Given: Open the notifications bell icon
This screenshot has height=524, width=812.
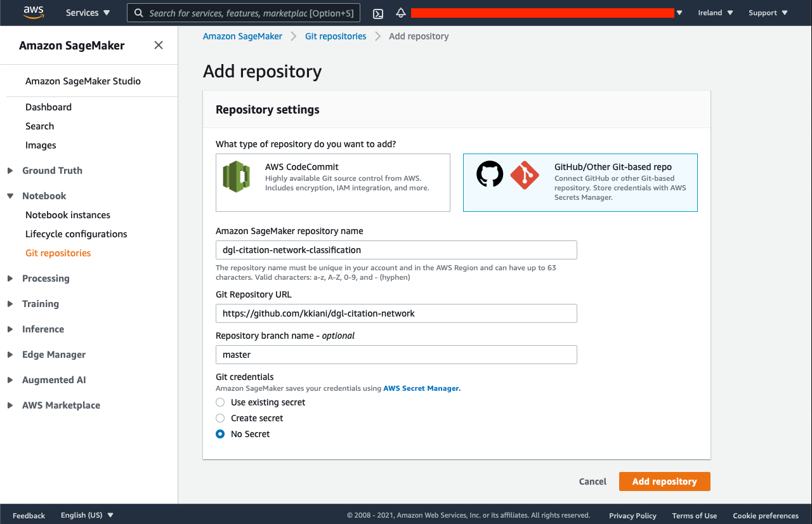Looking at the screenshot, I should [400, 13].
